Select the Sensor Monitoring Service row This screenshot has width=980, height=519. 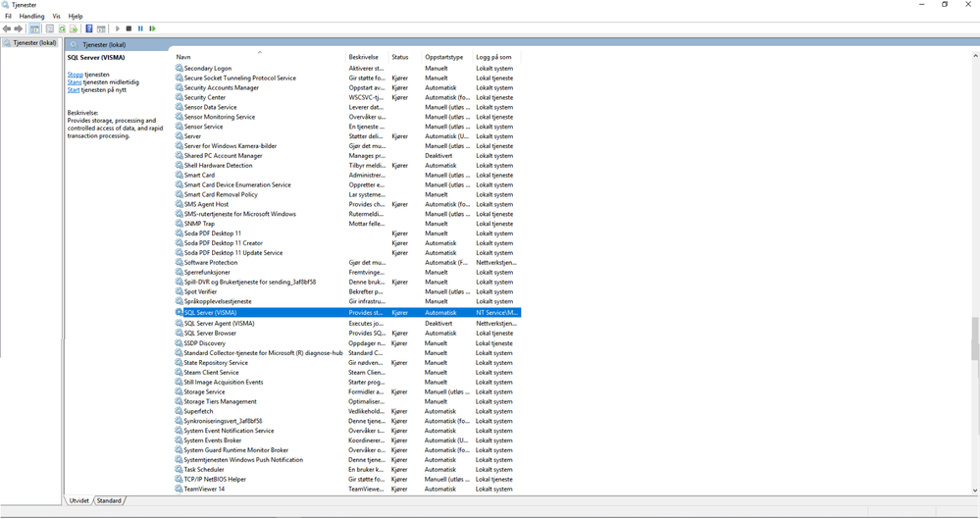pos(347,117)
